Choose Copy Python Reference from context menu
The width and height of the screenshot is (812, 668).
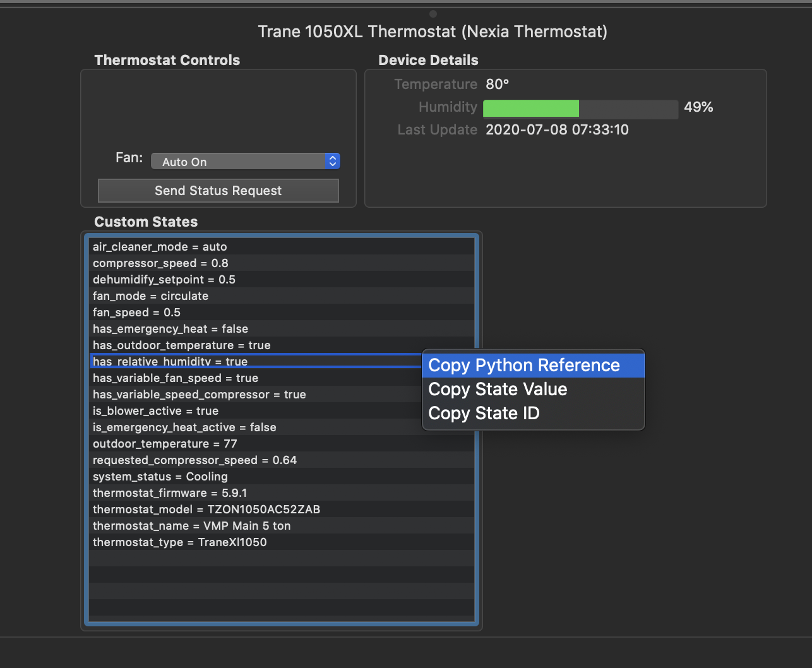coord(533,366)
